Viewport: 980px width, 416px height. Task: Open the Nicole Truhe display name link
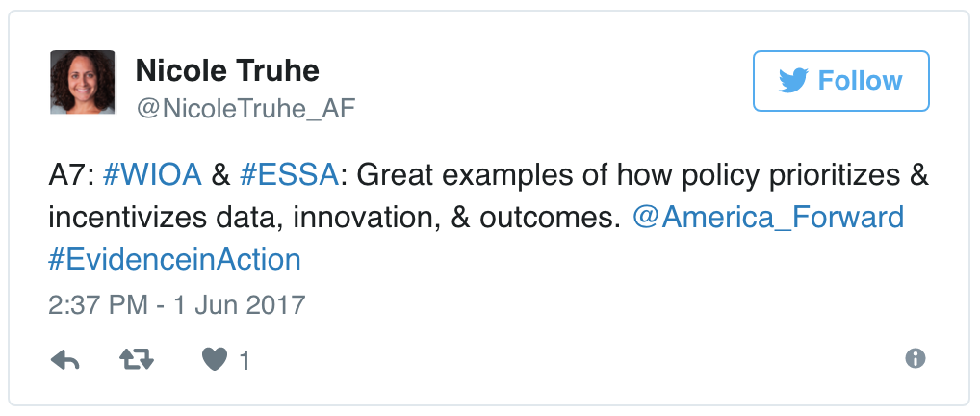coord(227,70)
